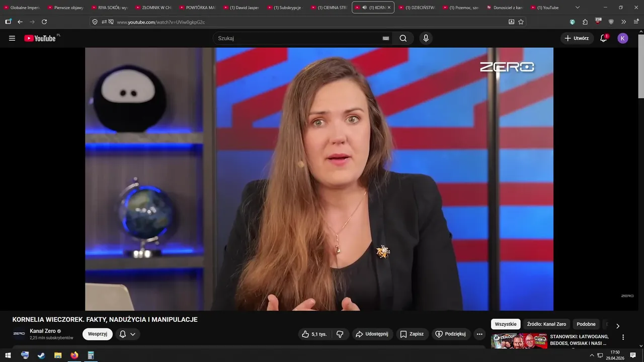Switch to Dawid Jasper tab
Image resolution: width=644 pixels, height=362 pixels.
coord(242,8)
